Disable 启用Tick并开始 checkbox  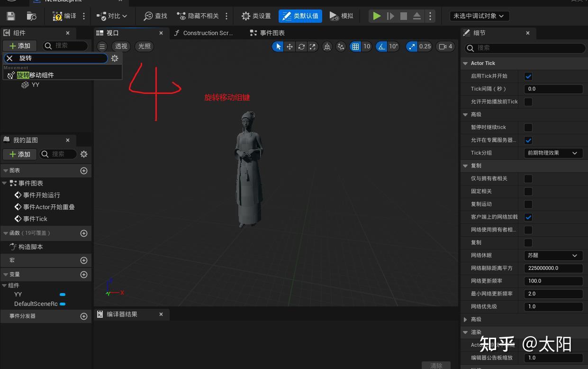[528, 76]
